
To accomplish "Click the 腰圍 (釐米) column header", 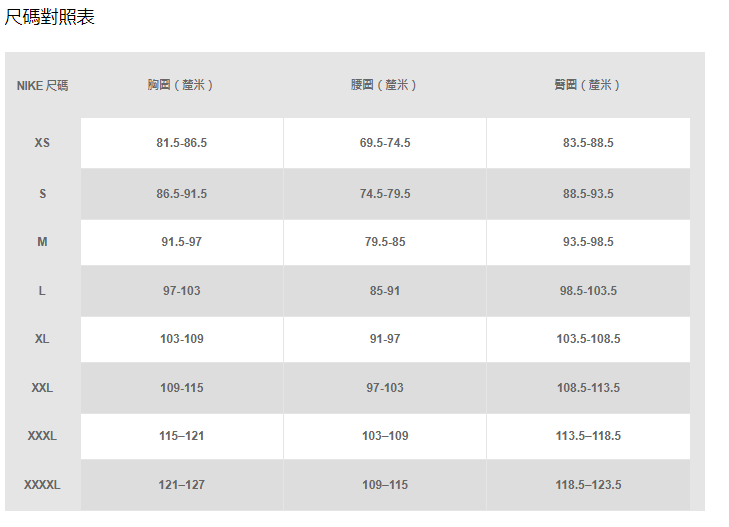I will click(384, 85).
